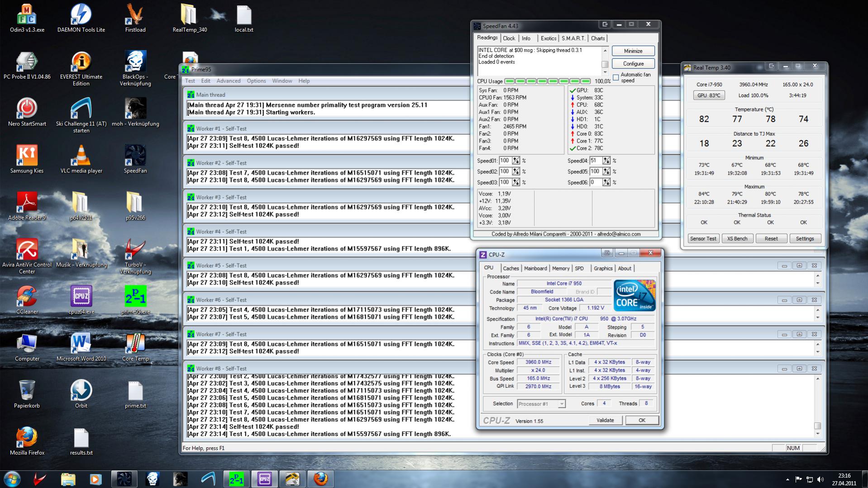The width and height of the screenshot is (868, 488).
Task: Open the RealTemp_340 folder icon
Action: click(x=190, y=18)
